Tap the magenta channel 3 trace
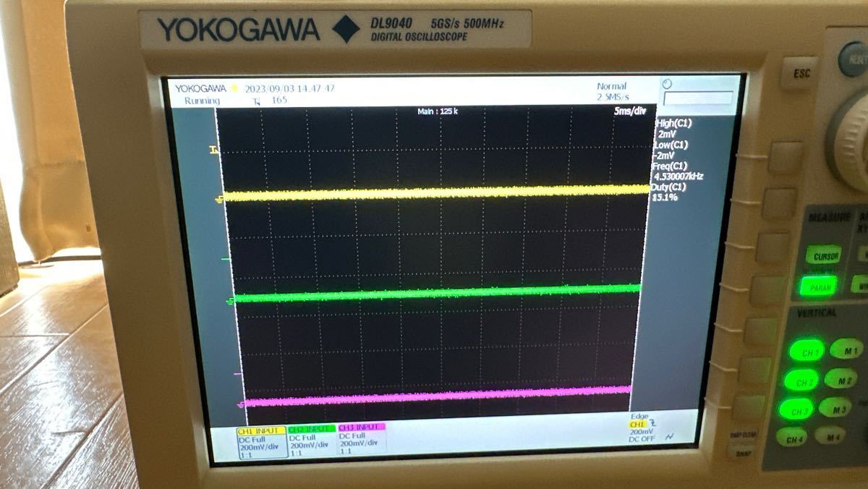868x489 pixels. click(438, 395)
